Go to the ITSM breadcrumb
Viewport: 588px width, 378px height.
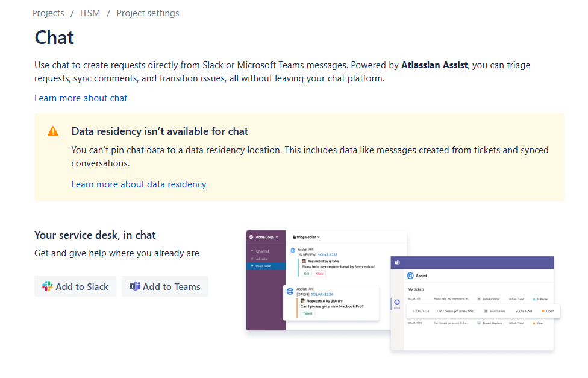coord(90,13)
